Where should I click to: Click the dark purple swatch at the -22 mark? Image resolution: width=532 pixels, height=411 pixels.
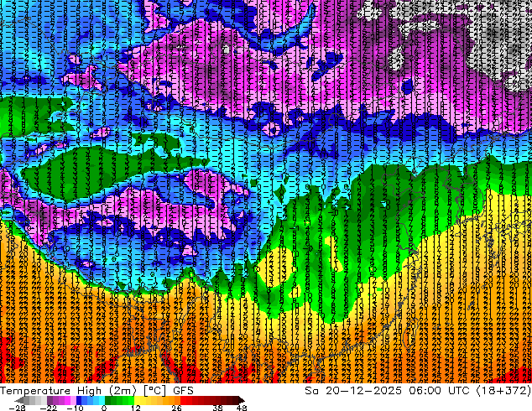(50, 400)
